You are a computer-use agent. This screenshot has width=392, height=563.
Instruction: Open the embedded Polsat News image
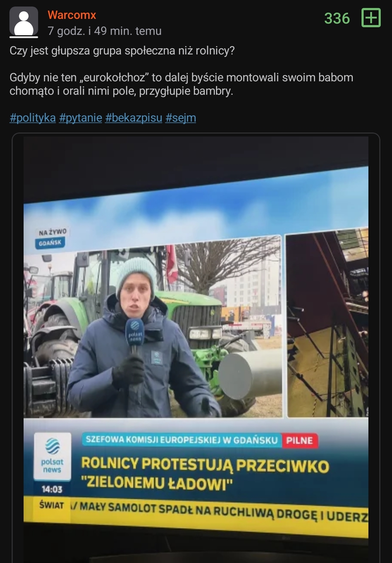point(196,348)
